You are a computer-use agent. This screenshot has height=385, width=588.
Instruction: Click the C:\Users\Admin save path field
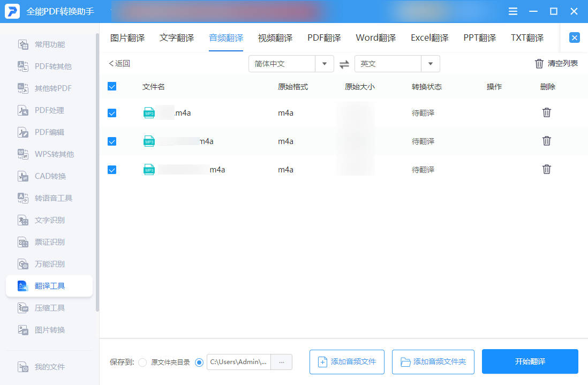(x=238, y=362)
